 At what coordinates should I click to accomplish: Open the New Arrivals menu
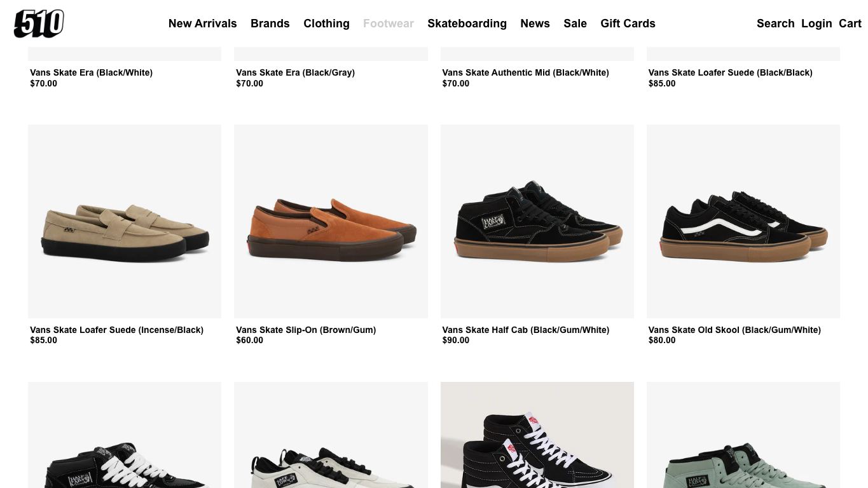202,24
